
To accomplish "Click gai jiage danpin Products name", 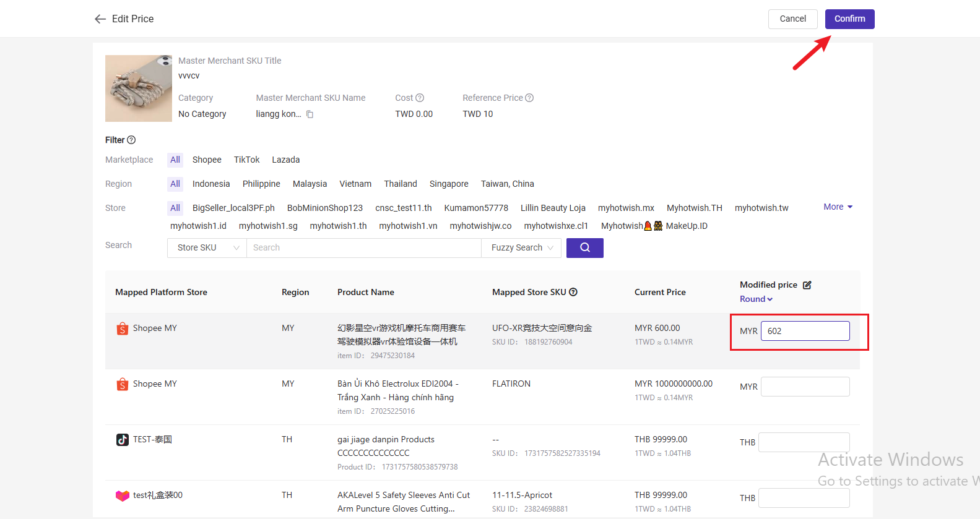I will click(x=386, y=446).
